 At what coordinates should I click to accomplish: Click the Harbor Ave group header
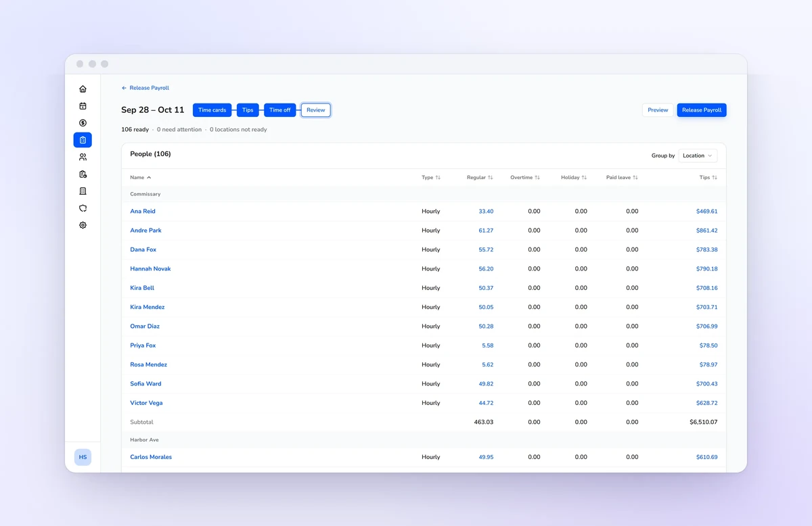click(424, 440)
